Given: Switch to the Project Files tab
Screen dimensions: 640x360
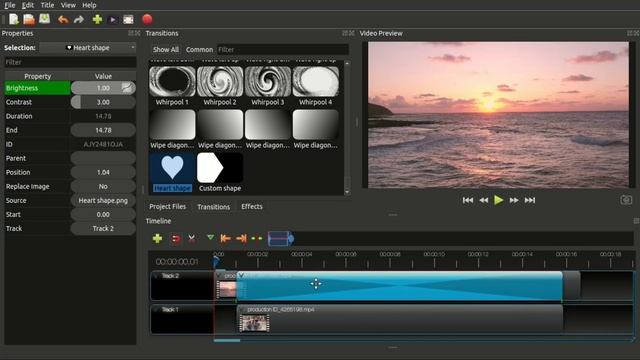Looking at the screenshot, I should tap(167, 207).
